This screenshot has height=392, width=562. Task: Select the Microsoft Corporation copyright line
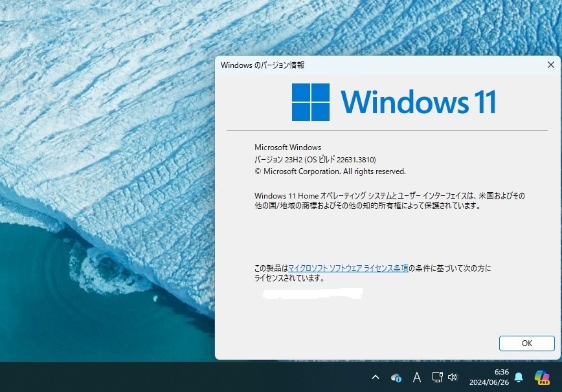(330, 171)
